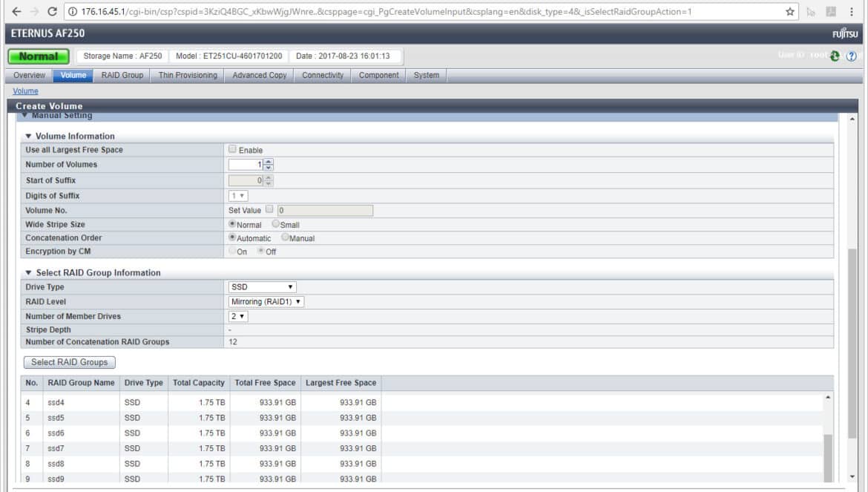Open the RAID Group tab
Viewport: 868px width, 492px height.
(122, 75)
